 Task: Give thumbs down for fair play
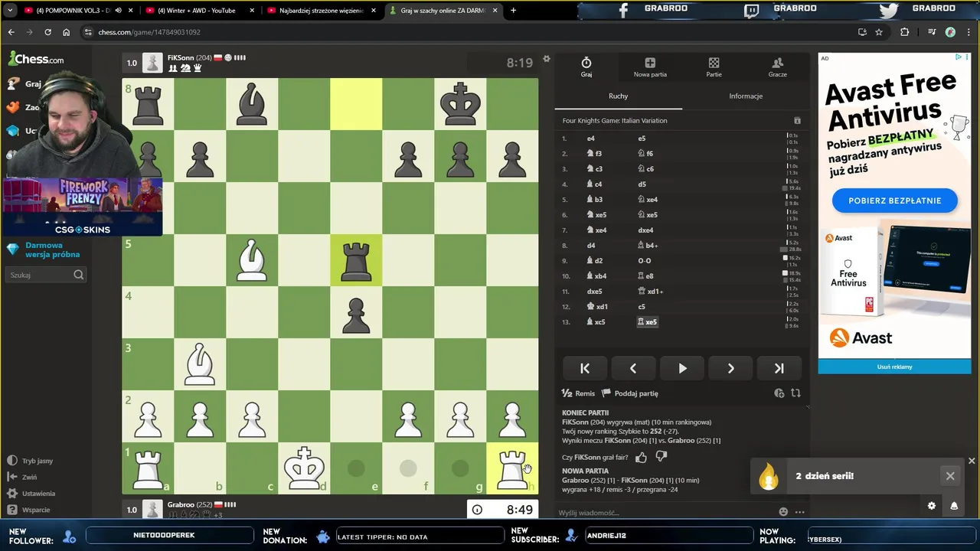[661, 457]
